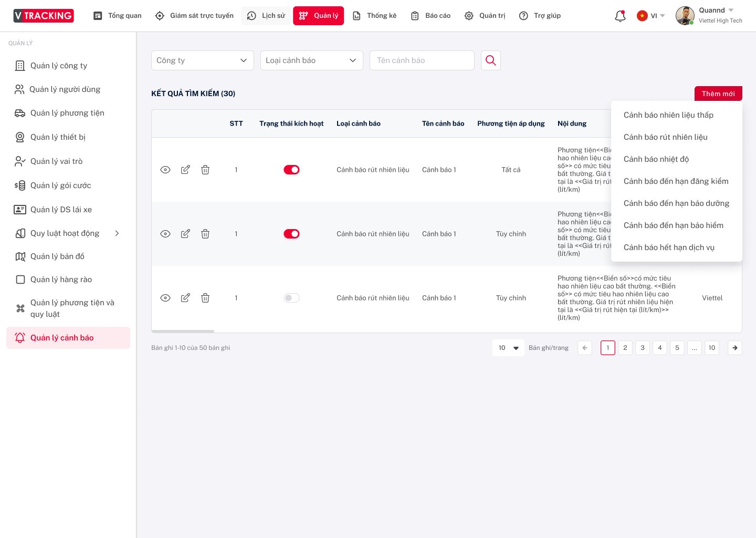Open Quản lý người dùng
Screen dimensions: 756x538
pos(68,89)
